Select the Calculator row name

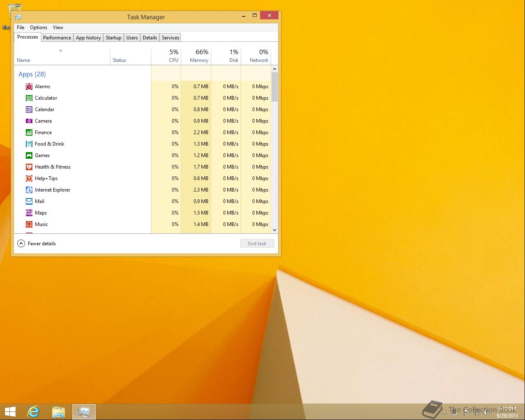[46, 98]
